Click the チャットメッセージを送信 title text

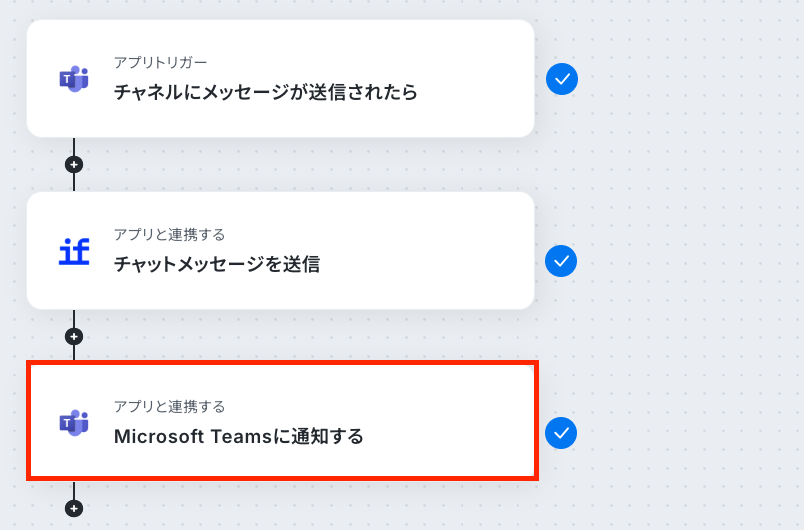click(217, 264)
